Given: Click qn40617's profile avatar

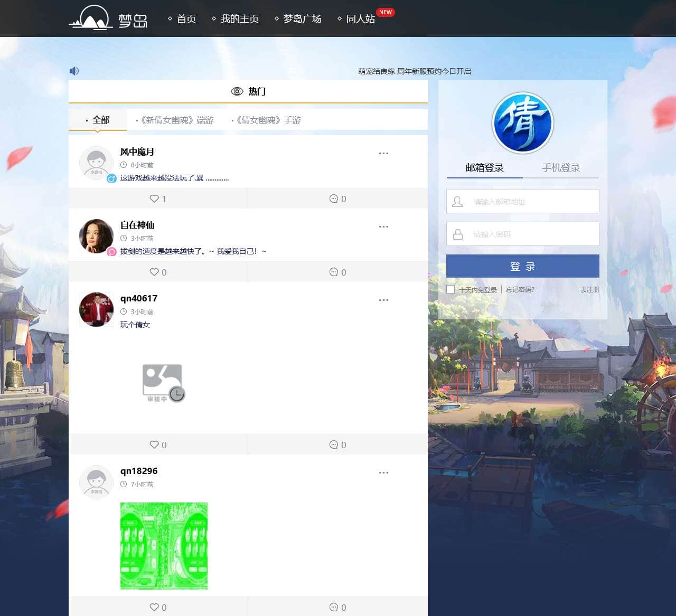Looking at the screenshot, I should [x=96, y=309].
